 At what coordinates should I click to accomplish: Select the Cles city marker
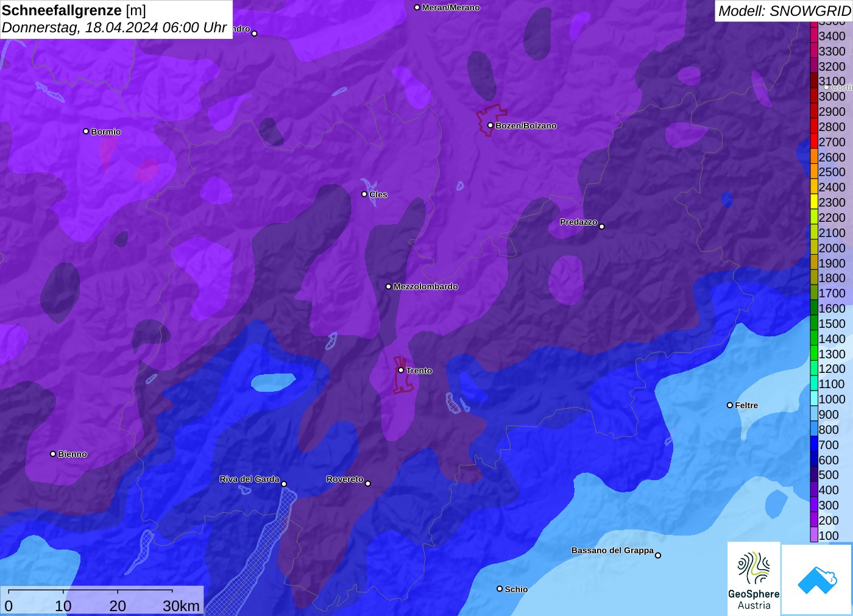(364, 194)
